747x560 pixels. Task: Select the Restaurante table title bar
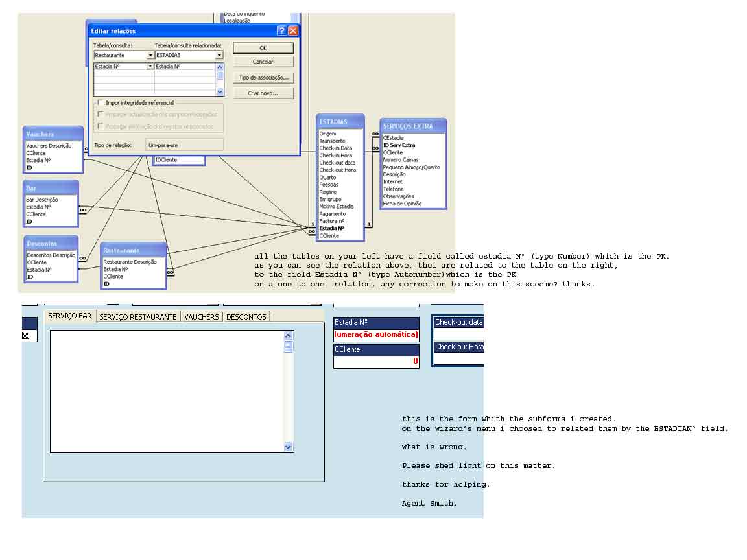coord(134,250)
